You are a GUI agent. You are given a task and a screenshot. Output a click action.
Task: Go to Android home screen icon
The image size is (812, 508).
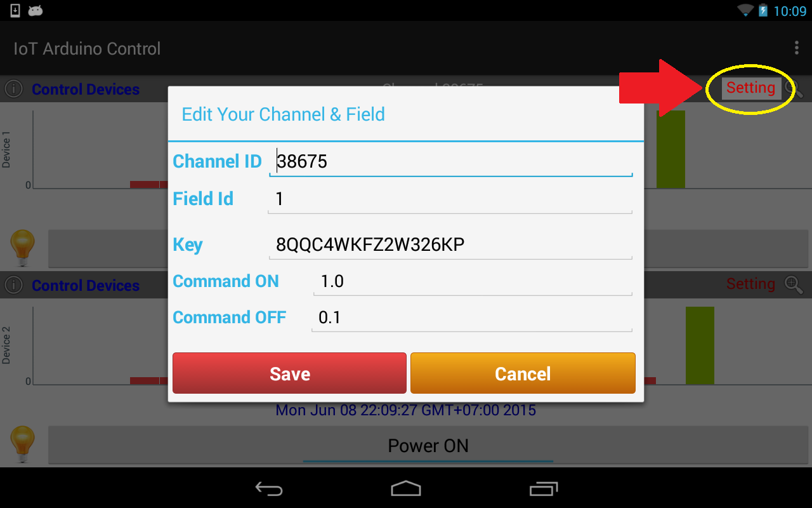coord(406,488)
